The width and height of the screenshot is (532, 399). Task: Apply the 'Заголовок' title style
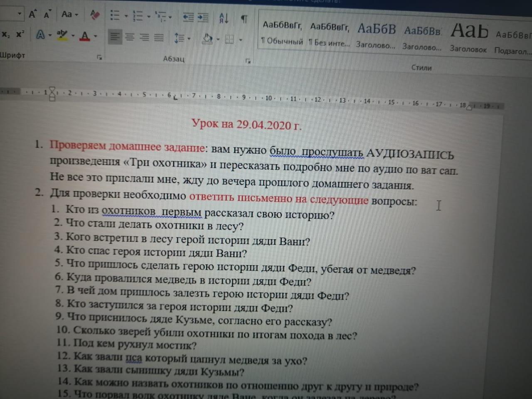(469, 37)
